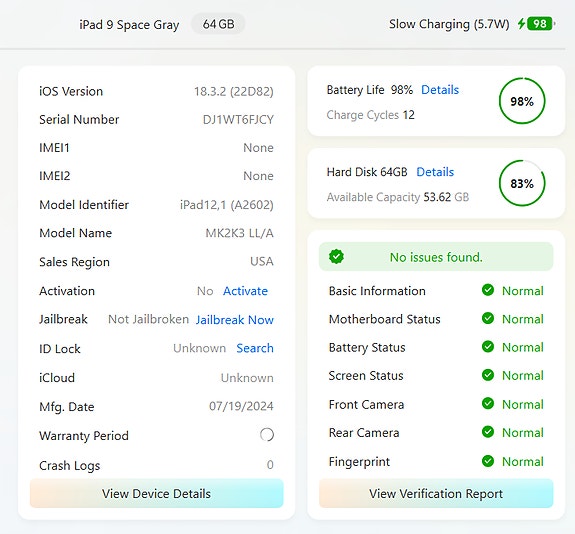This screenshot has width=575, height=534.
Task: Click the Front Camera green checkmark icon
Action: tap(488, 403)
